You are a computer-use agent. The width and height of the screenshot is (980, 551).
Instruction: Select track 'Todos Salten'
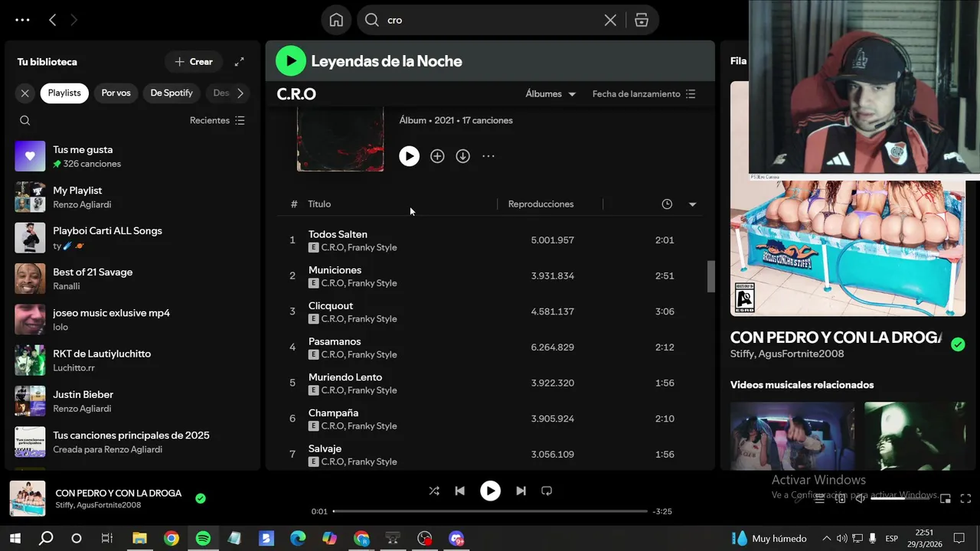pyautogui.click(x=490, y=240)
